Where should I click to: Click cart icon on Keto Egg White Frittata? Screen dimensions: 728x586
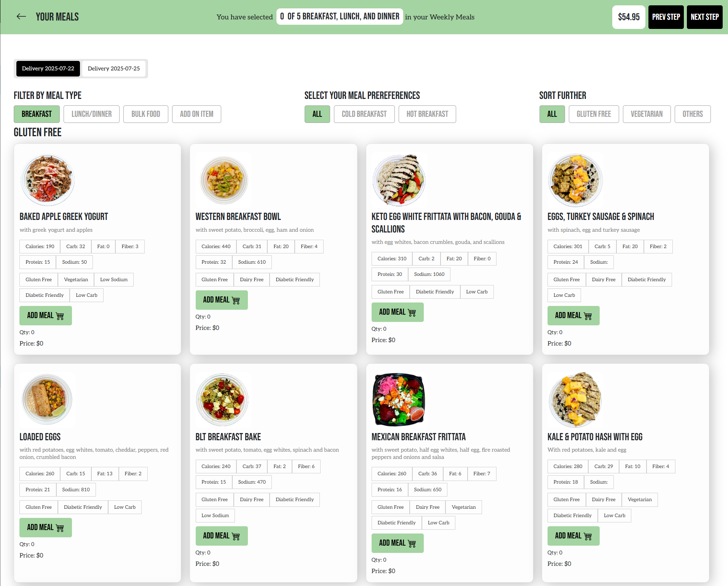coord(412,312)
